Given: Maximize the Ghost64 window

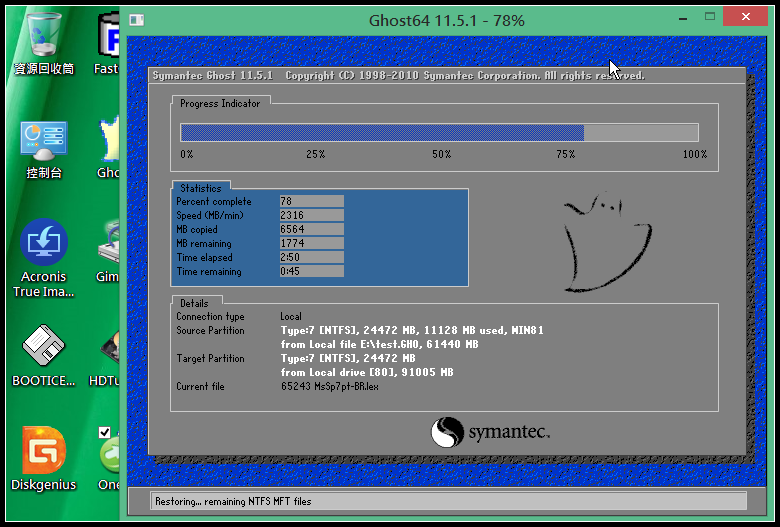Looking at the screenshot, I should coord(709,19).
